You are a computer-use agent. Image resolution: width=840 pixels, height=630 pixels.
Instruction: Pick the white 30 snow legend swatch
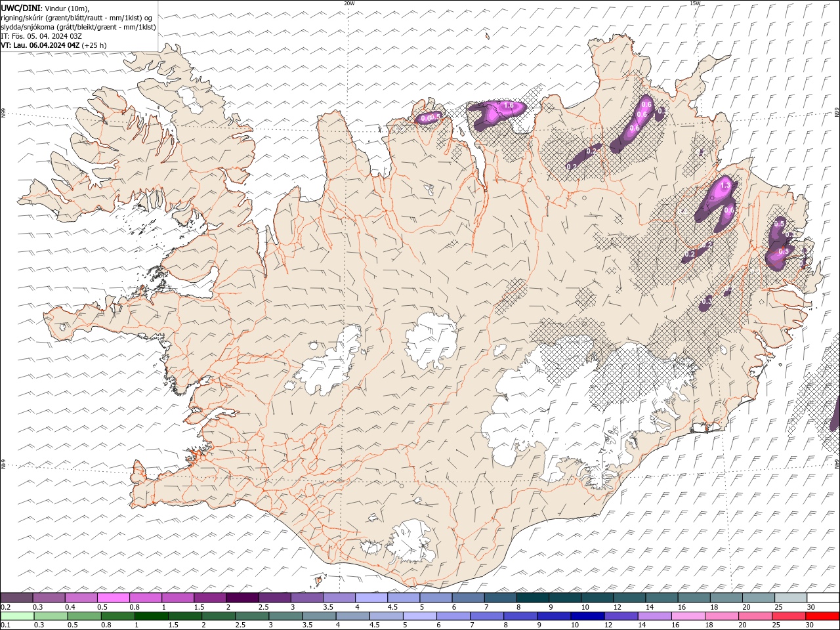(822, 598)
